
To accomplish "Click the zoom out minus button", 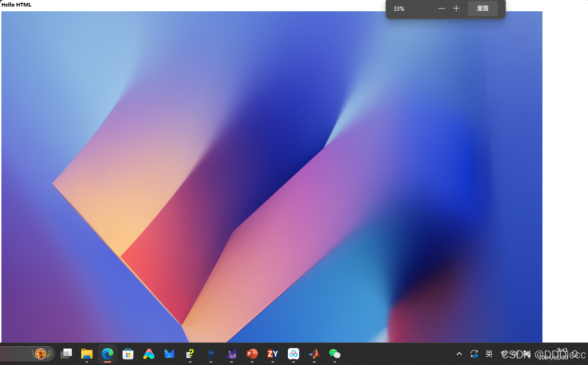I will click(441, 8).
